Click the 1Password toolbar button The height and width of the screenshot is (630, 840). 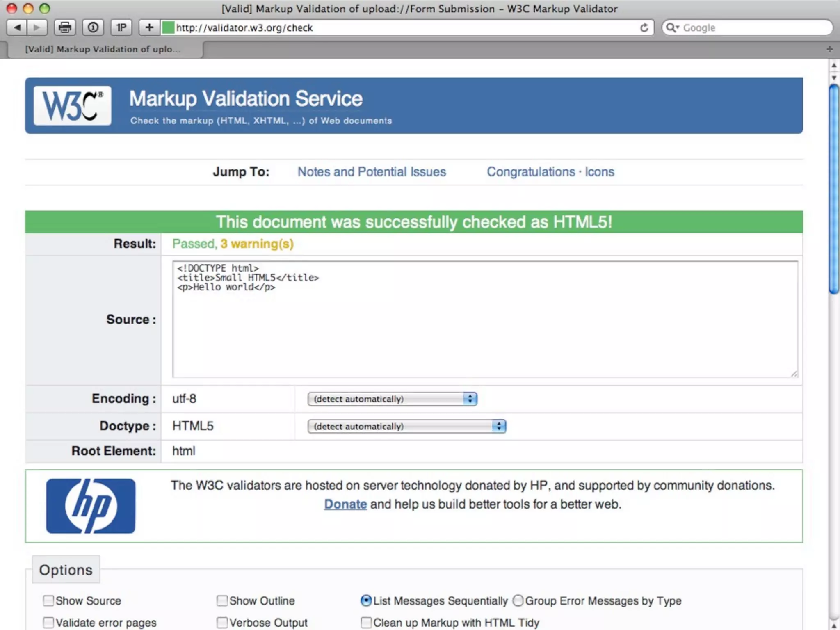coord(121,27)
